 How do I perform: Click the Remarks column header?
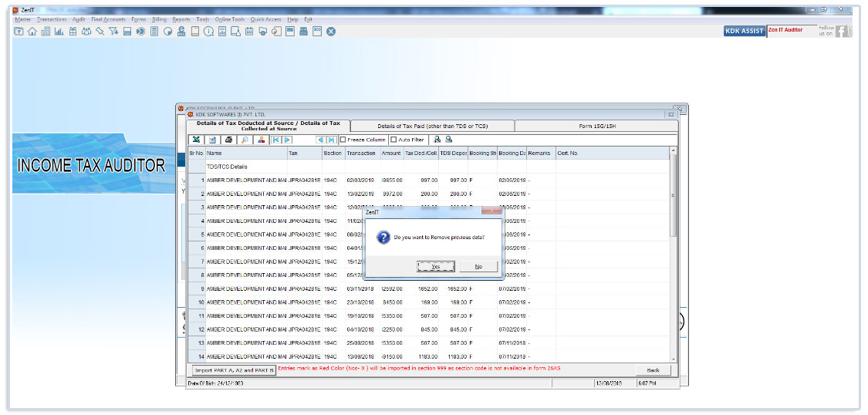[541, 154]
